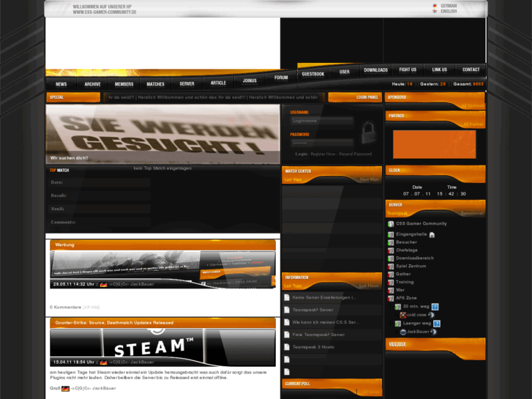Screen dimensions: 532x399
Task: Click the CSS Gamer Community server icon
Action: tap(391, 224)
